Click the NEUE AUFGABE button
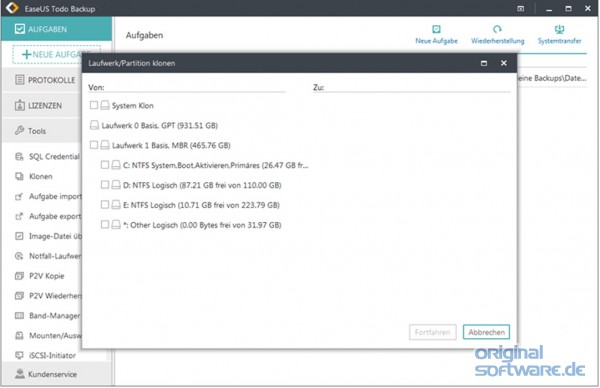Screen dimensions: 600x388 click(x=57, y=54)
